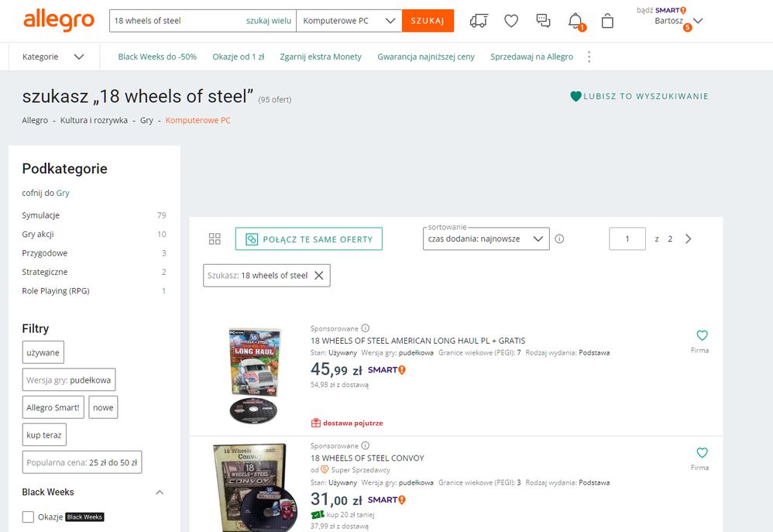Open favorites heart icon in header
This screenshot has height=532, width=773.
coord(511,22)
